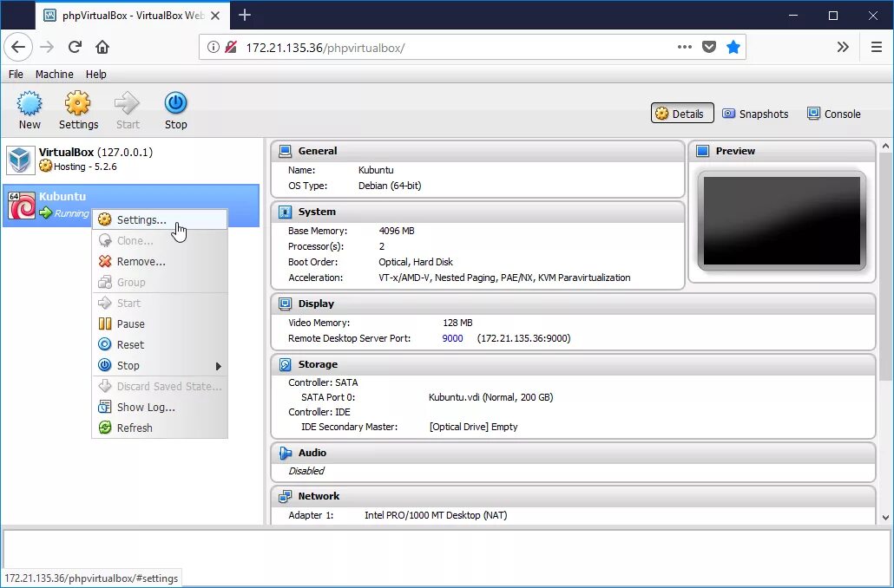Reload the page with the refresh icon
Screen dimensions: 894x588
75,48
